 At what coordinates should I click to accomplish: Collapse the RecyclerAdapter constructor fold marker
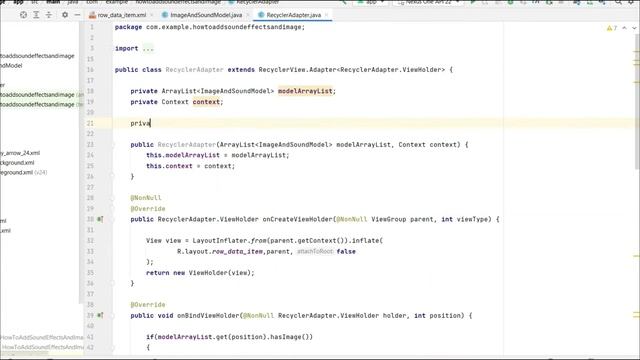[112, 144]
